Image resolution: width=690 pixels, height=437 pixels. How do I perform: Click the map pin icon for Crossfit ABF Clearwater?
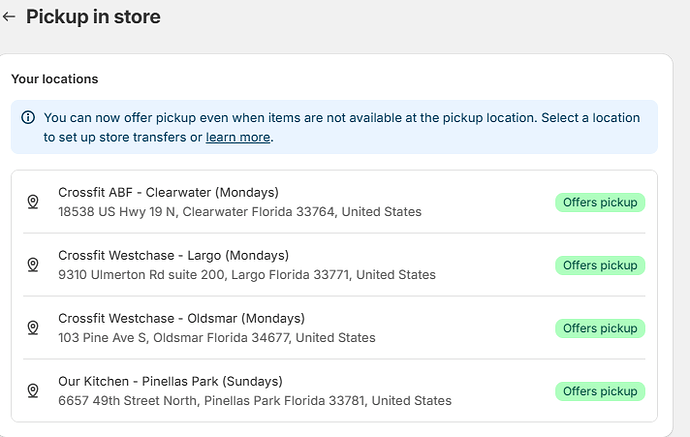click(x=33, y=202)
